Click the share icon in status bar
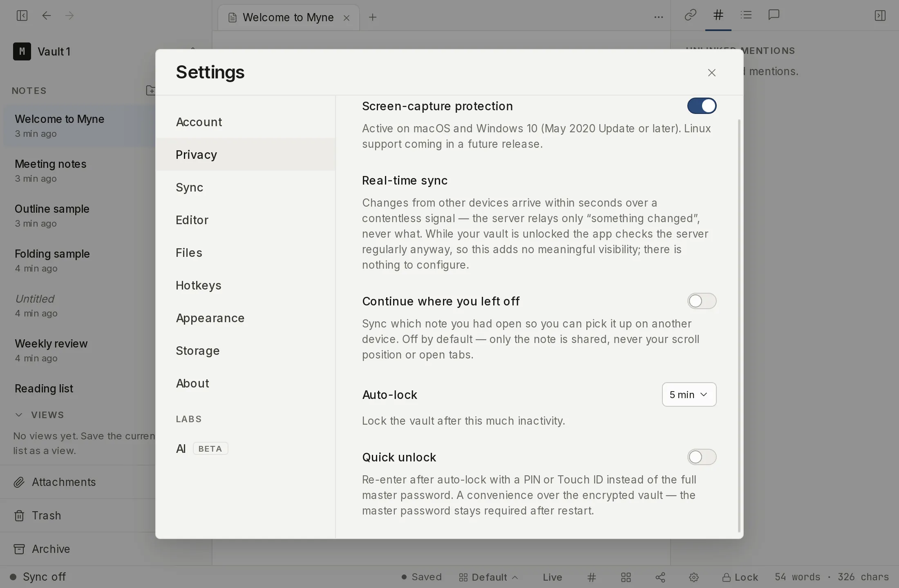The height and width of the screenshot is (588, 899). [x=660, y=577]
